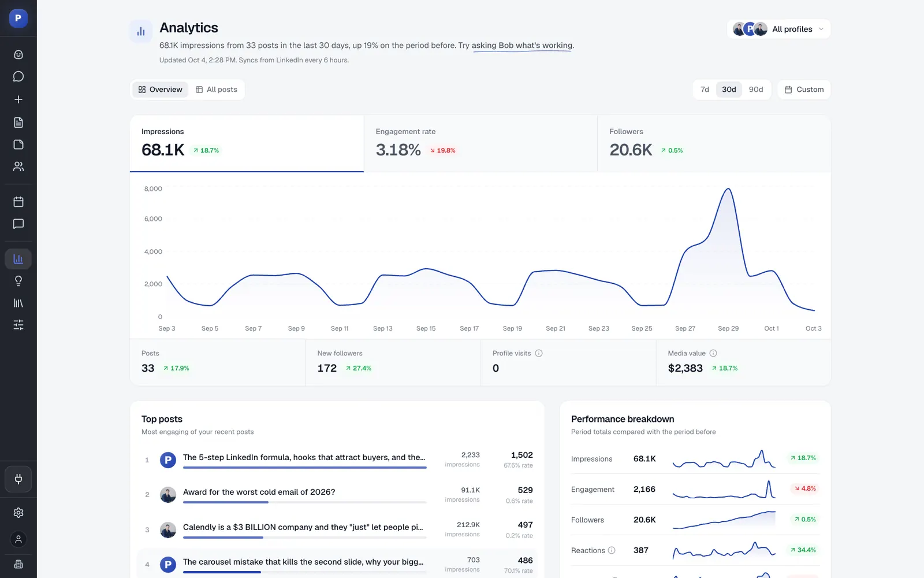Viewport: 924px width, 578px height.
Task: Select the 90d time range
Action: [756, 90]
